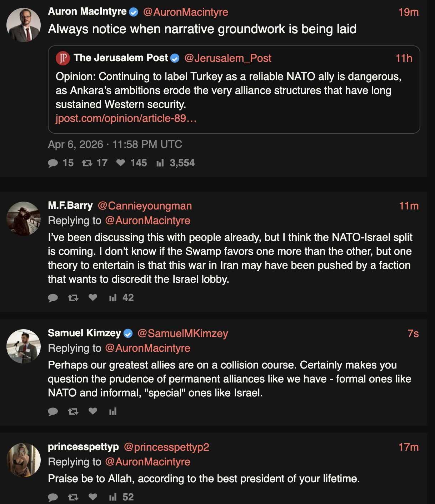435x504 pixels.
Task: Like Samuel Kimzey's reply
Action: click(x=93, y=411)
